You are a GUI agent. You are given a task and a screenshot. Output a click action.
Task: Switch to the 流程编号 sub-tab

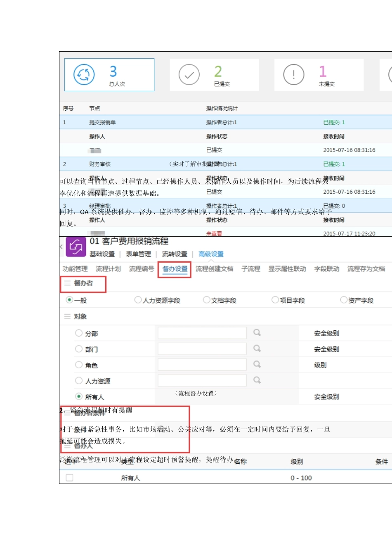[x=142, y=269]
